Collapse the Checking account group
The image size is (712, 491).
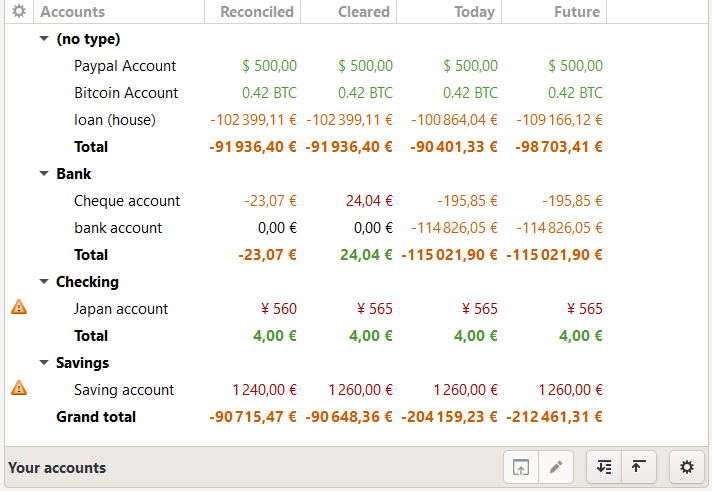(44, 282)
